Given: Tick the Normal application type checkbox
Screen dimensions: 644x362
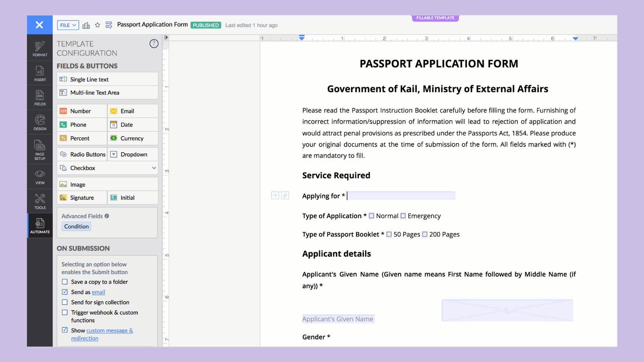Looking at the screenshot, I should point(371,216).
